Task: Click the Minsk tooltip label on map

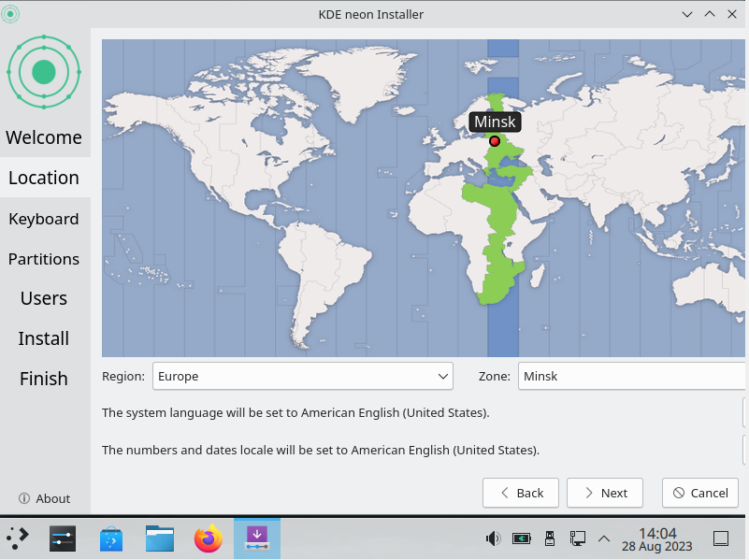Action: coord(495,122)
